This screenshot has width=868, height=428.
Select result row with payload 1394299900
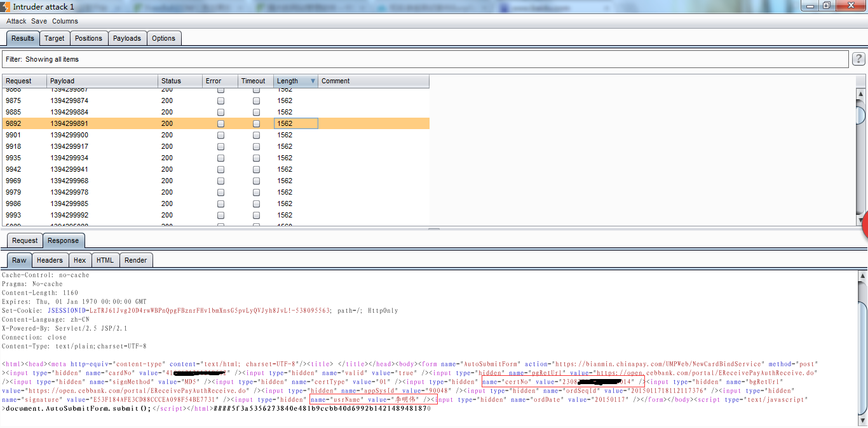pos(216,135)
